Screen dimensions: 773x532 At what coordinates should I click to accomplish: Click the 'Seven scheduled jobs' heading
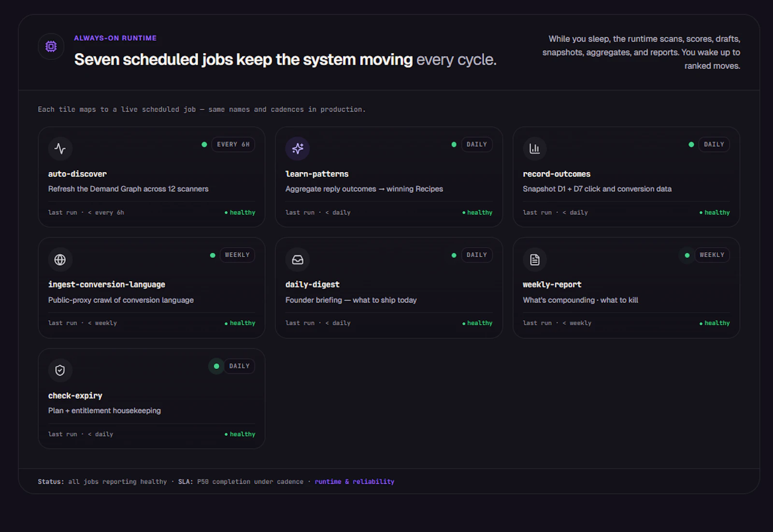[x=286, y=59]
